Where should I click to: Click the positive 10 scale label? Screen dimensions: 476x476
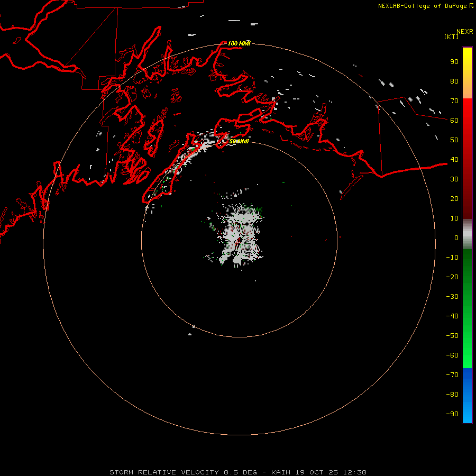pyautogui.click(x=454, y=218)
